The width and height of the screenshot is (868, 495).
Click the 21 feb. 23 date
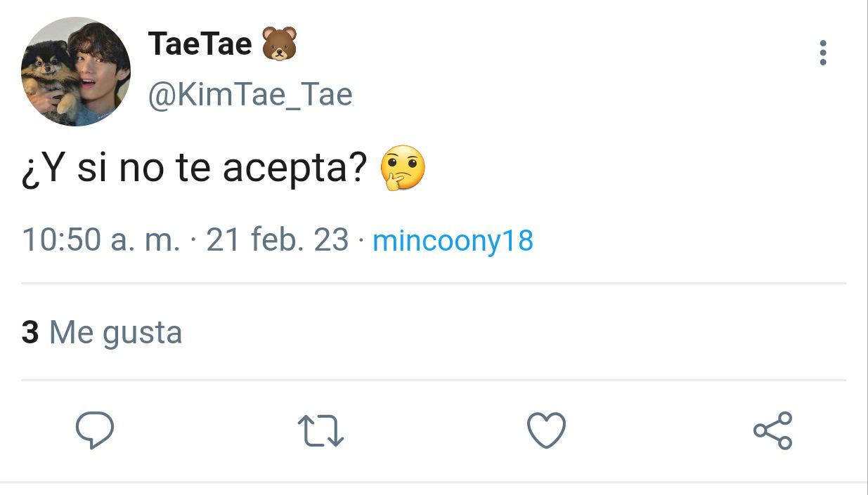point(278,241)
